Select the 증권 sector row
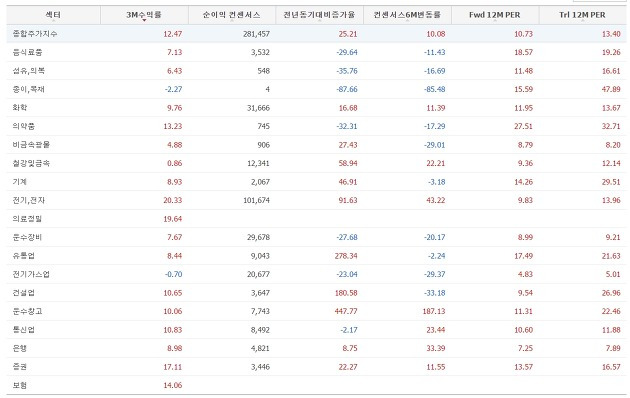Image resolution: width=630 pixels, height=398 pixels. point(316,366)
